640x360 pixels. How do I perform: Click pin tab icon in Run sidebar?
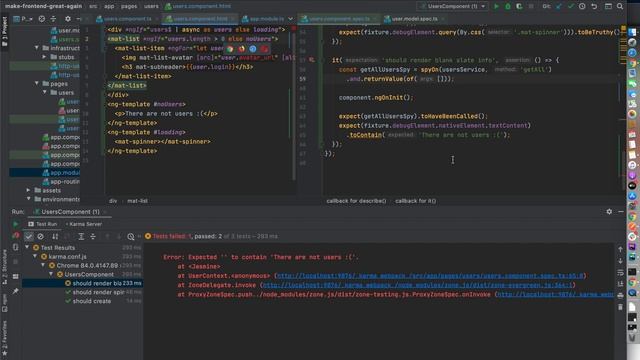pos(16,291)
